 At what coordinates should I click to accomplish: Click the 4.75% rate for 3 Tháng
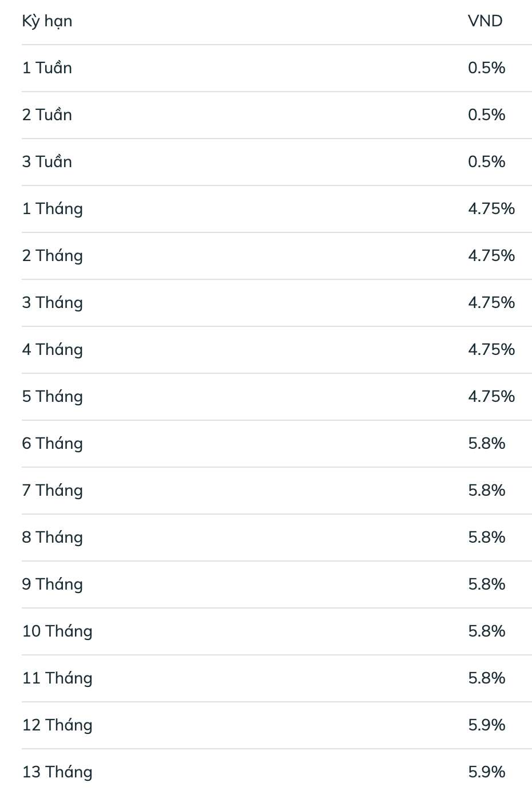click(491, 303)
